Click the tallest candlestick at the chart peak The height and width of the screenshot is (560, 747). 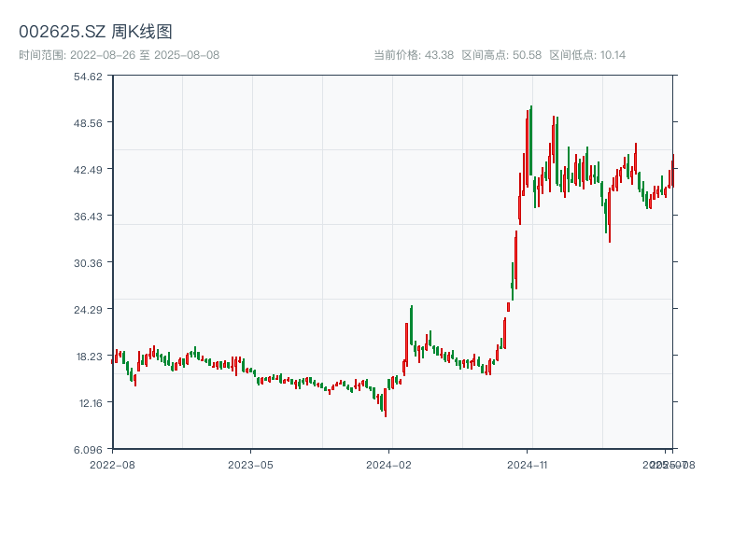[x=530, y=140]
